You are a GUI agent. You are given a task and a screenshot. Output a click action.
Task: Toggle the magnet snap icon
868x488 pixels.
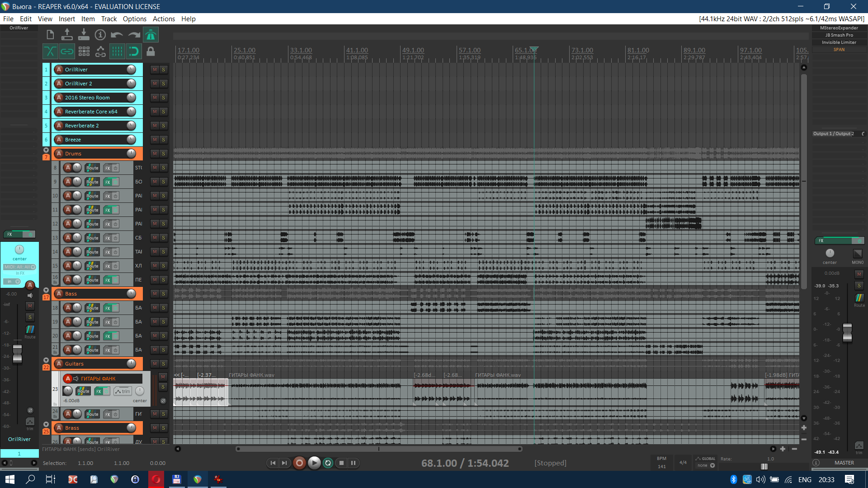(x=134, y=51)
